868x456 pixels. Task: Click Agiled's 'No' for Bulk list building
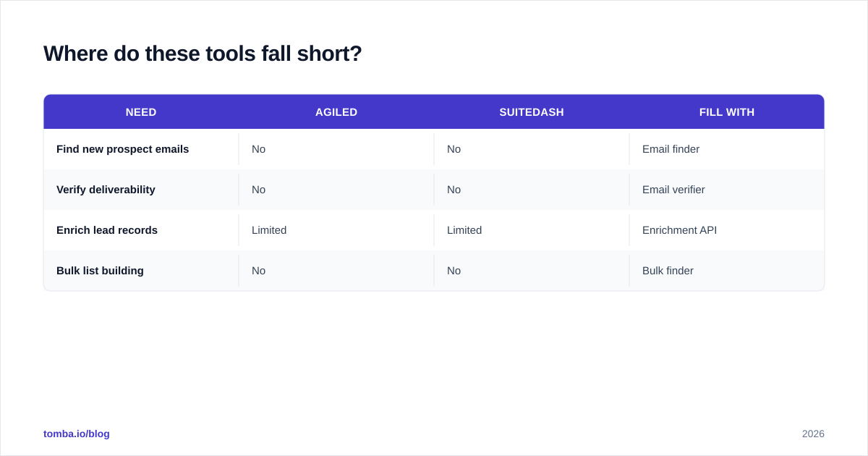[x=258, y=271]
